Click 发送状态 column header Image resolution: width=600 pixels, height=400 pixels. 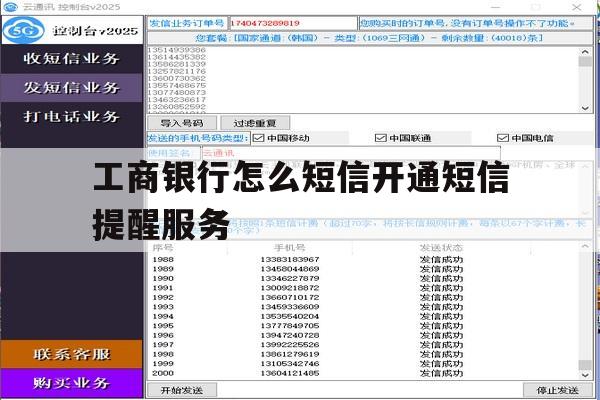tap(441, 248)
